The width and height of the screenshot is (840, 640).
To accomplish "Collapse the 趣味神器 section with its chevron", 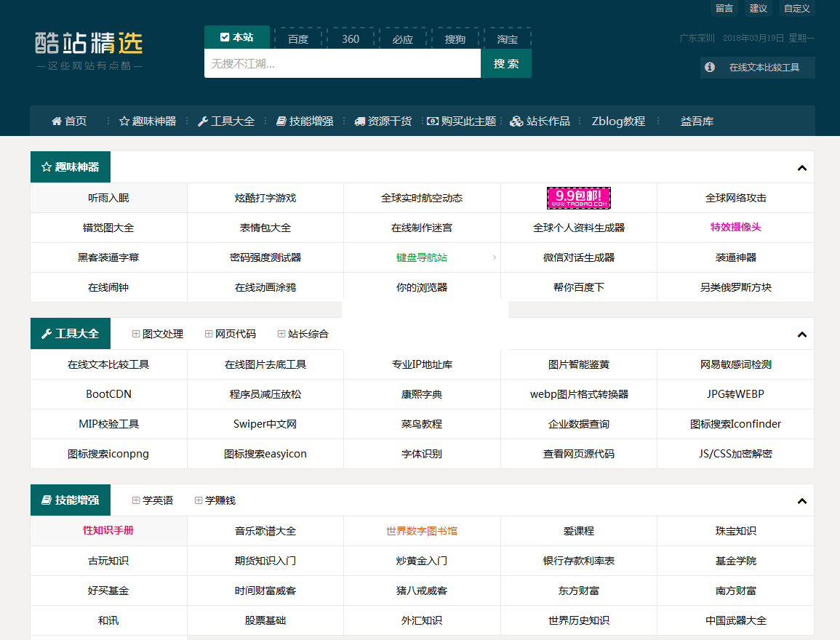I will [x=801, y=168].
